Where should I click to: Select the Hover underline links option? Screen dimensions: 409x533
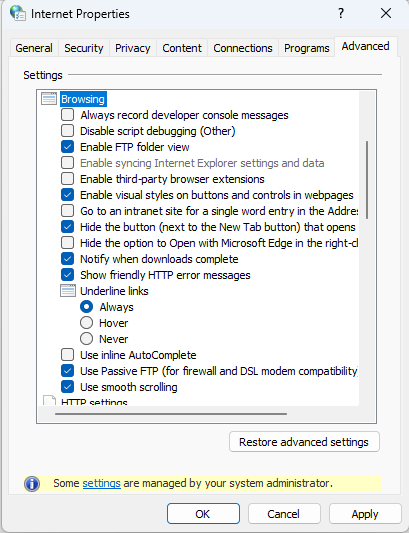click(x=86, y=323)
